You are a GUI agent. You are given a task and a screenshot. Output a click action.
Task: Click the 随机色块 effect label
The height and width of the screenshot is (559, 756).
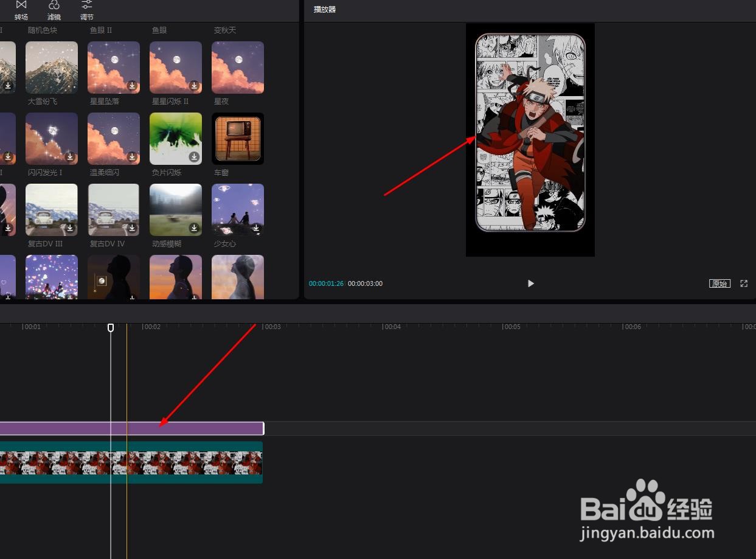[43, 30]
